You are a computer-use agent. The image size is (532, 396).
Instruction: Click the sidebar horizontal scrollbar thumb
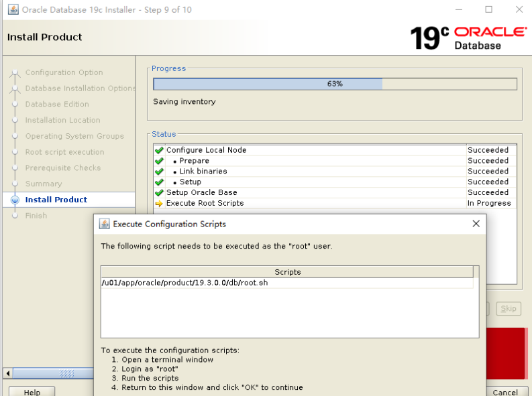click(x=53, y=374)
